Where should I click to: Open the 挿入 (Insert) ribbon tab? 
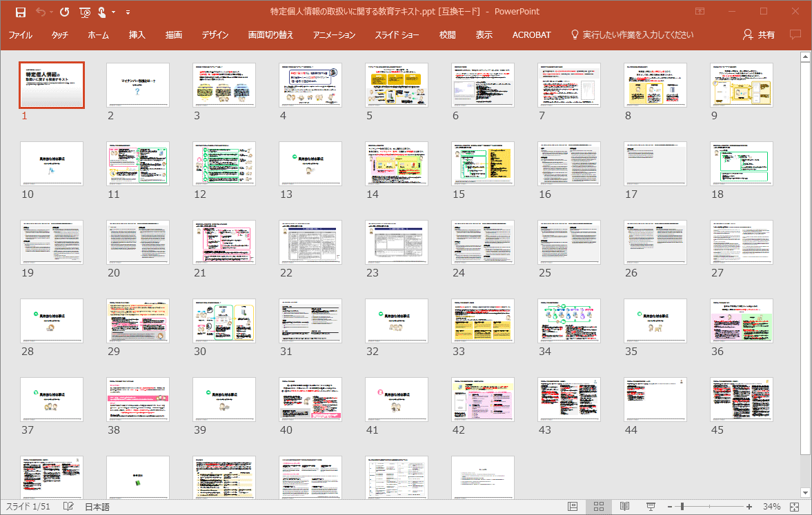pyautogui.click(x=137, y=34)
